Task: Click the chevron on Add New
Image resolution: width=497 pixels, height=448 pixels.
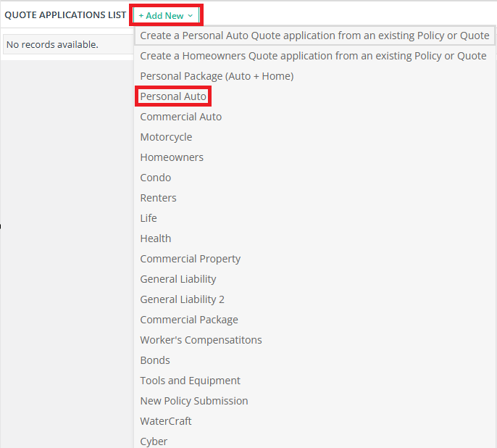Action: 190,15
